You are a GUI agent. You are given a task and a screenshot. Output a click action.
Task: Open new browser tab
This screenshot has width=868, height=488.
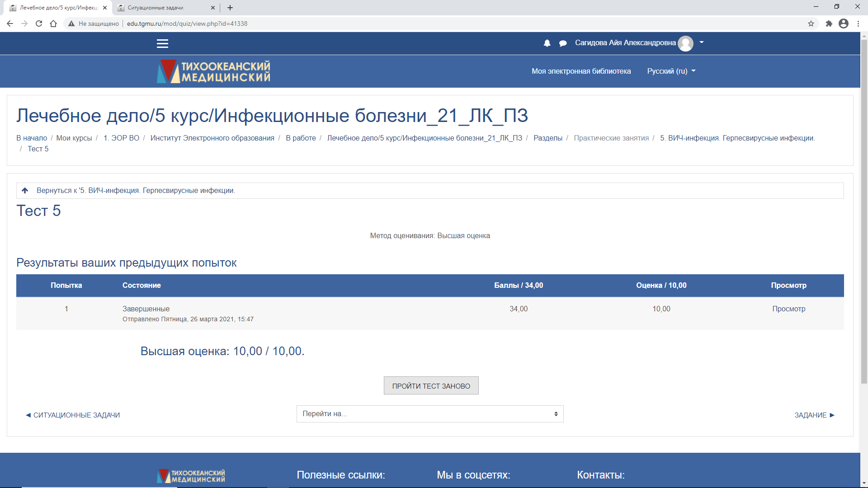coord(230,8)
